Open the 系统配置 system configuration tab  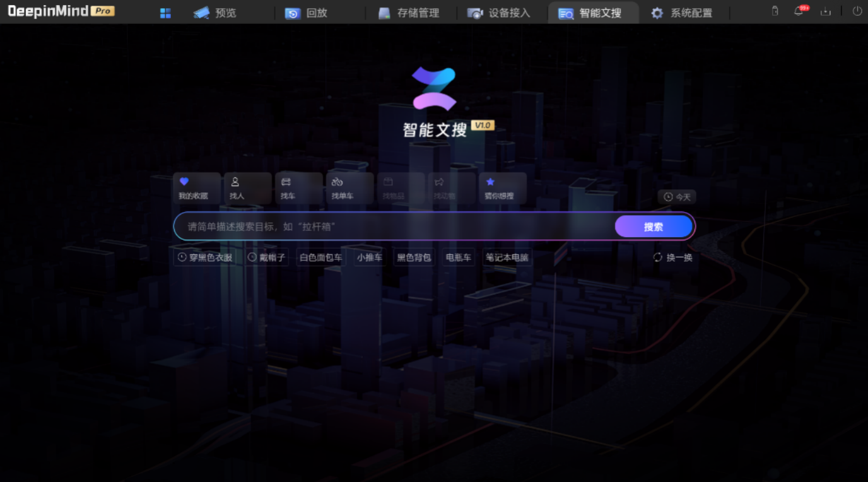682,13
